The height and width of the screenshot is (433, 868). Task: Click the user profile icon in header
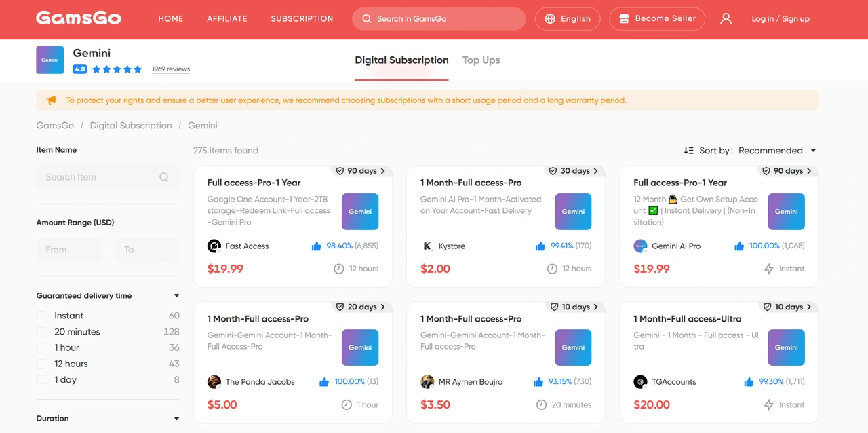point(726,18)
